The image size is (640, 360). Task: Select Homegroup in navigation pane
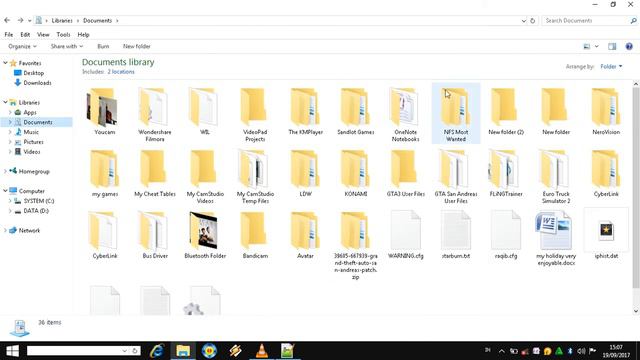click(x=29, y=171)
